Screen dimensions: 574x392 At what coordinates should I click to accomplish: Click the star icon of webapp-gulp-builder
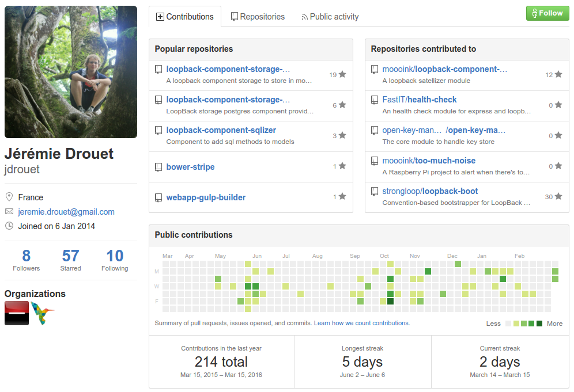(342, 196)
